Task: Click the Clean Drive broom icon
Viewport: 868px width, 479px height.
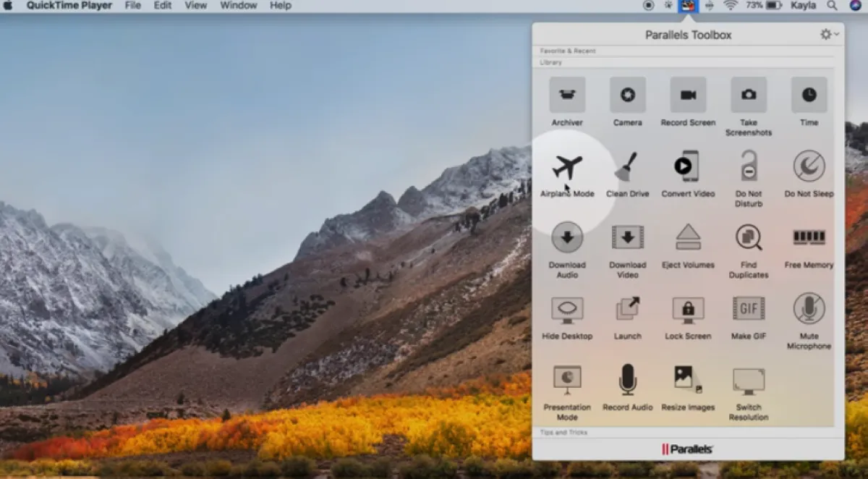Action: [x=627, y=167]
